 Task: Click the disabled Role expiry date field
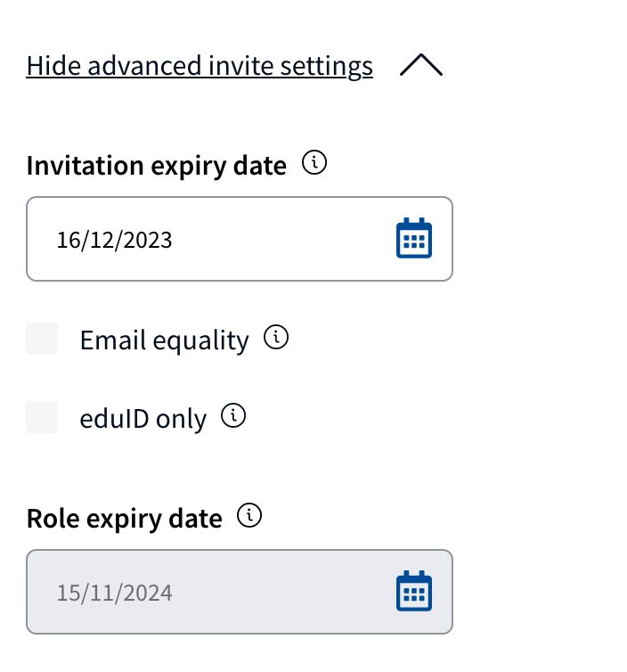pos(240,592)
